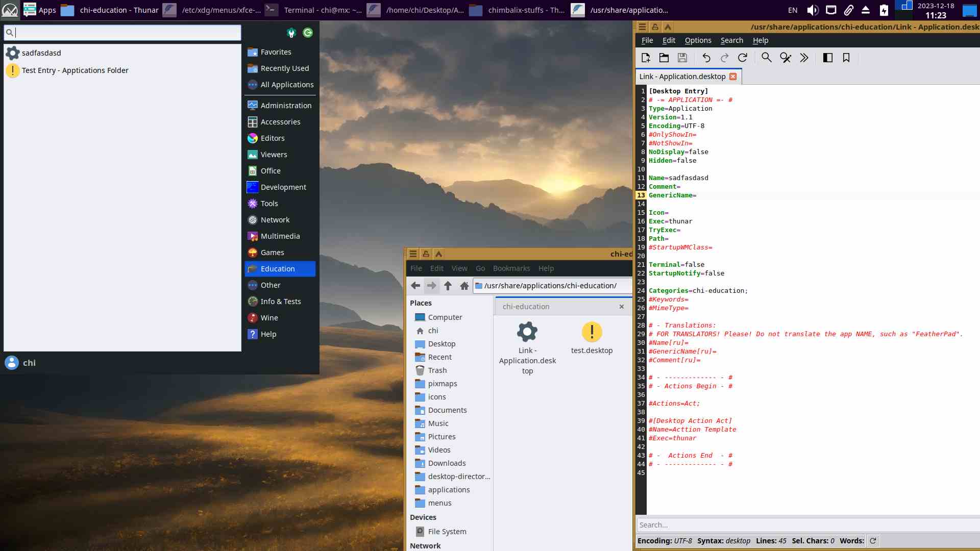Open the applications folder in Places sidebar
Viewport: 980px width, 551px height.
tap(448, 490)
